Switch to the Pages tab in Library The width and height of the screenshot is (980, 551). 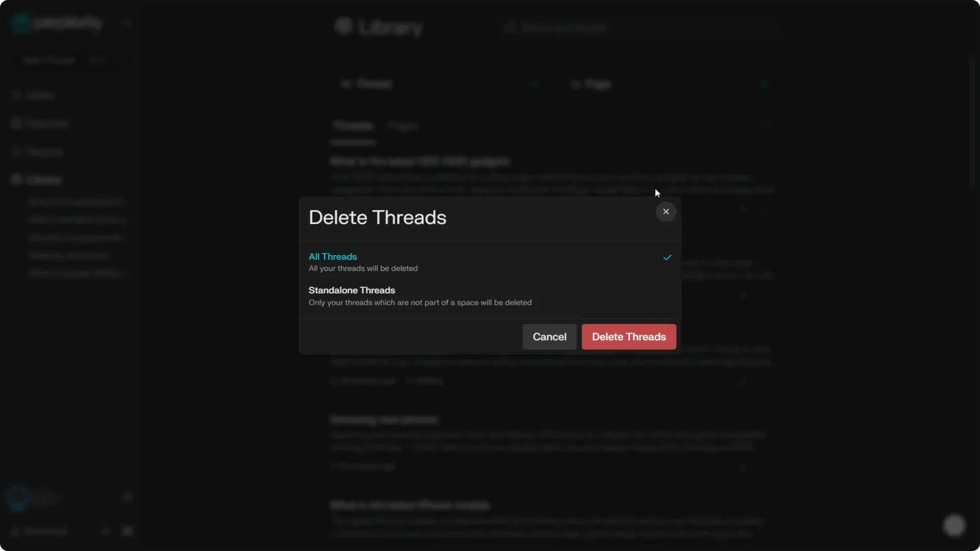tap(403, 126)
